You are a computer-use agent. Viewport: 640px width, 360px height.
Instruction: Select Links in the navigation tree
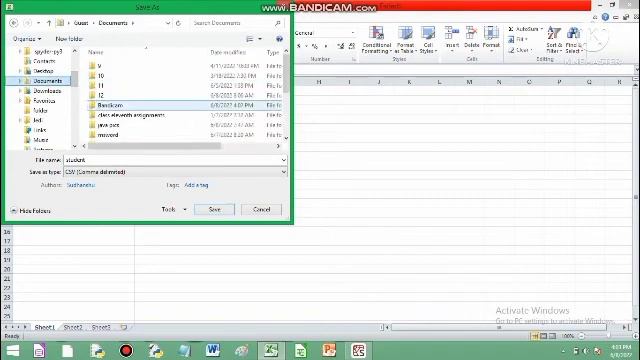(40, 130)
